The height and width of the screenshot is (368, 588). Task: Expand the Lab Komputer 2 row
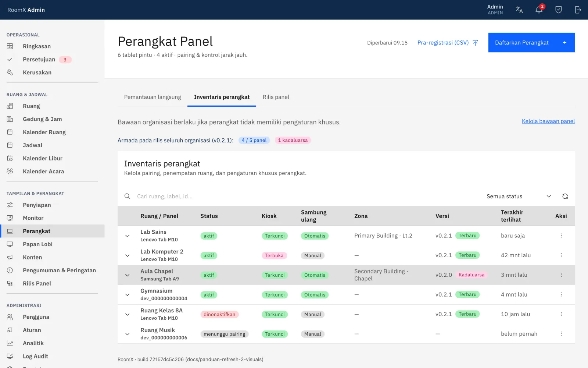128,255
